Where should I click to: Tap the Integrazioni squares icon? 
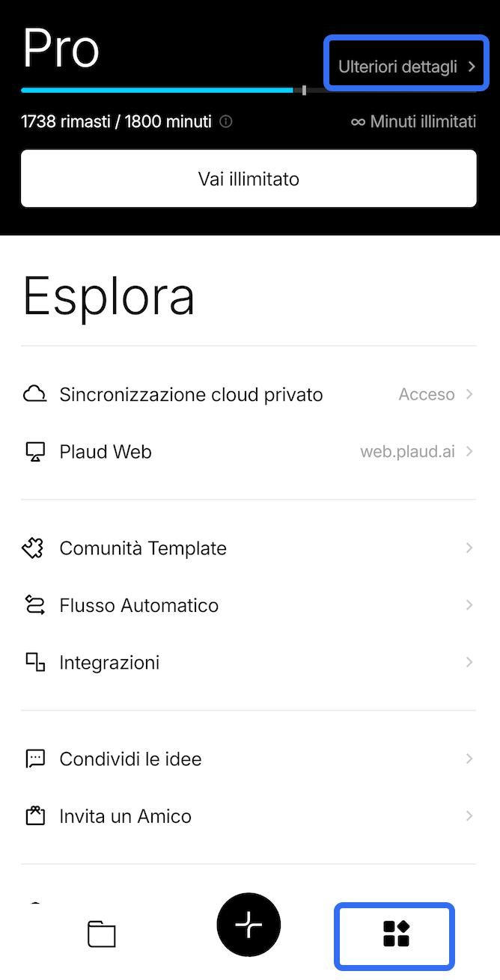pyautogui.click(x=34, y=663)
